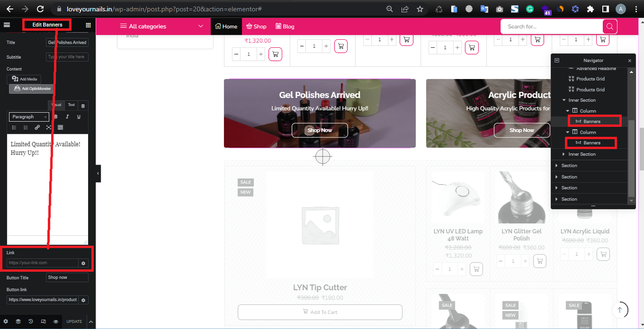Click scroll-to-top arrow circle
Viewport: 644px width, 329px height.
point(620,310)
